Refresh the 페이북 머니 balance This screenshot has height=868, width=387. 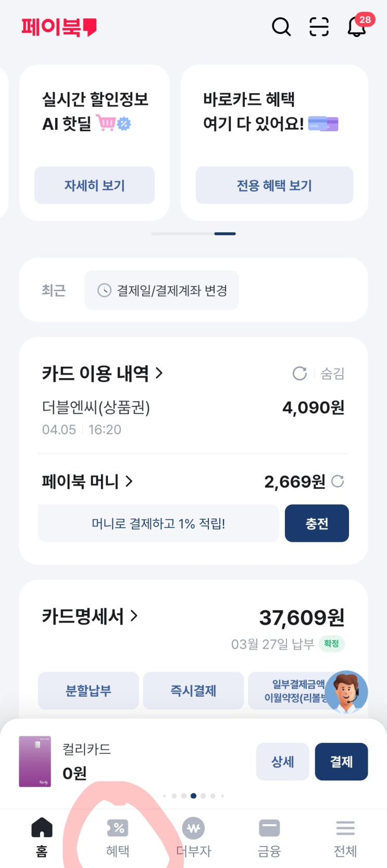[338, 481]
